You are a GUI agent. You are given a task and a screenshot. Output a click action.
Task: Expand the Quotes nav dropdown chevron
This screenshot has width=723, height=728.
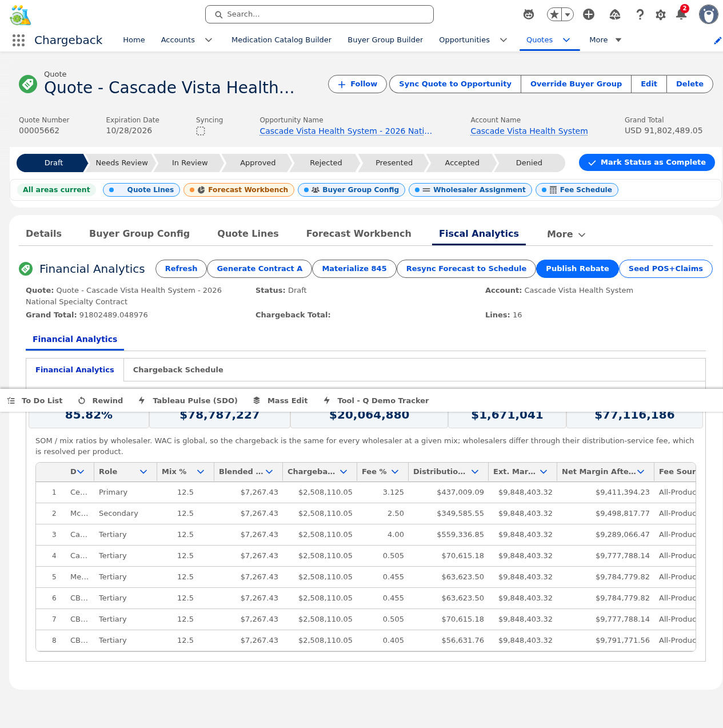(566, 40)
